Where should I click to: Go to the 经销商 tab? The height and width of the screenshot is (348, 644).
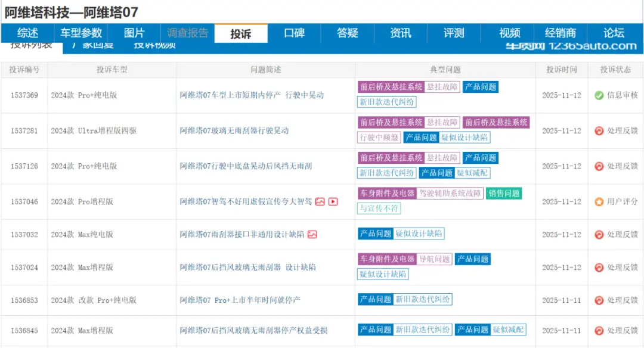point(561,33)
